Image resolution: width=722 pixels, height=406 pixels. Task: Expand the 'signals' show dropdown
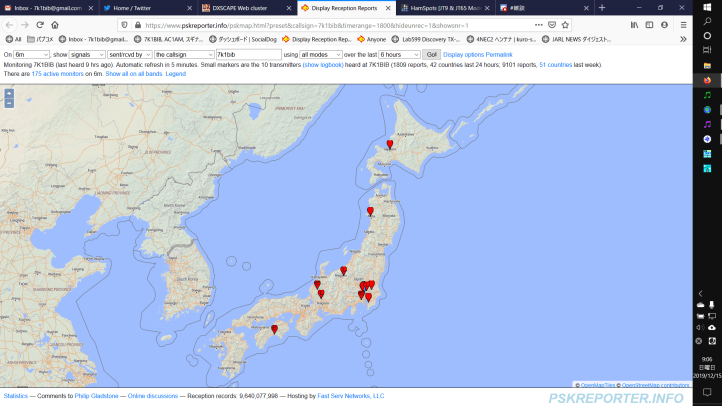pos(87,54)
